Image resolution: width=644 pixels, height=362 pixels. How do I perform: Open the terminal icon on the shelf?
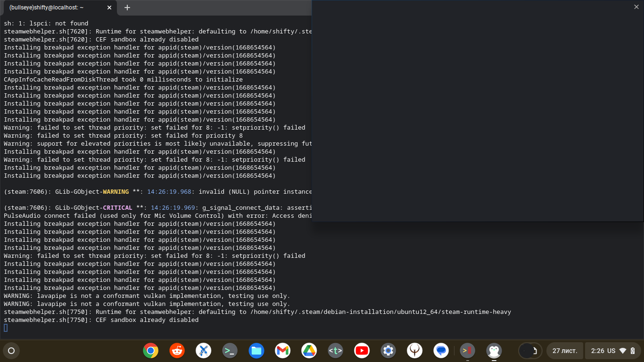click(x=230, y=351)
